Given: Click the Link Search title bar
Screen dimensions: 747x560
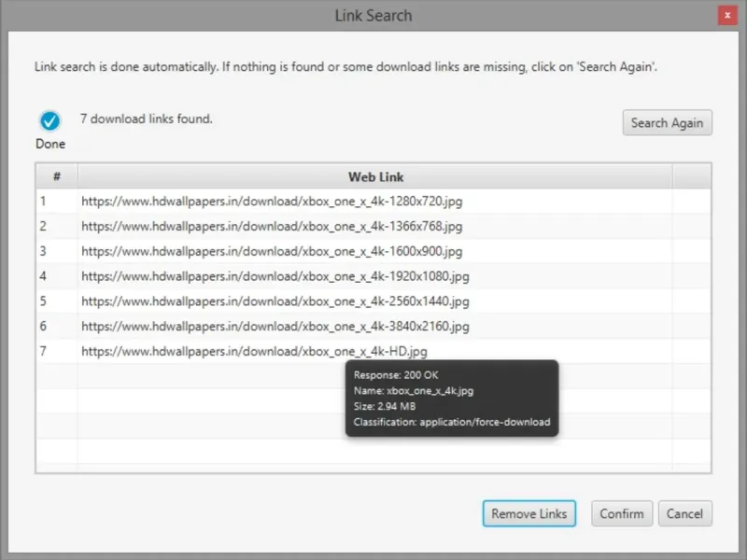Looking at the screenshot, I should 373,15.
